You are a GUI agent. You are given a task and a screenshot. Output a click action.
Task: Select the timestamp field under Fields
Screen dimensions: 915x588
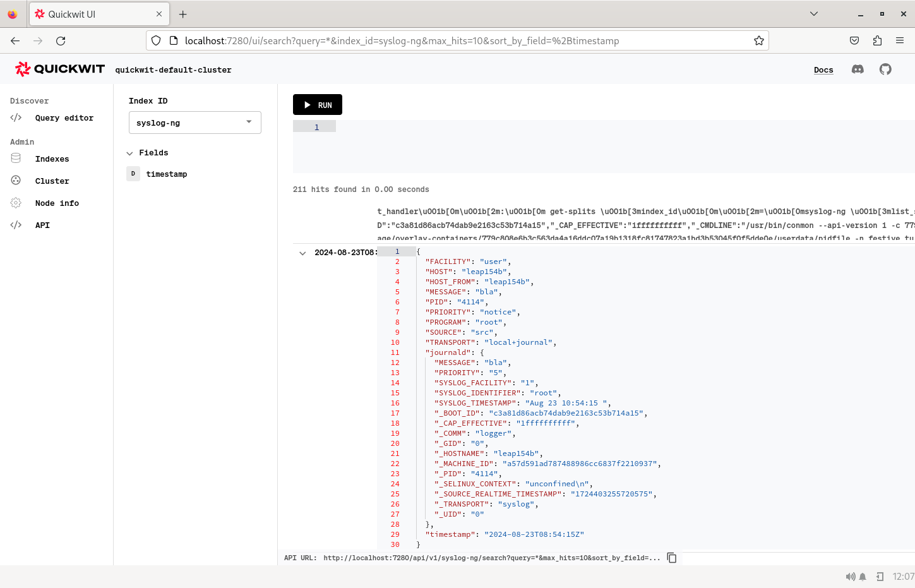click(x=166, y=174)
